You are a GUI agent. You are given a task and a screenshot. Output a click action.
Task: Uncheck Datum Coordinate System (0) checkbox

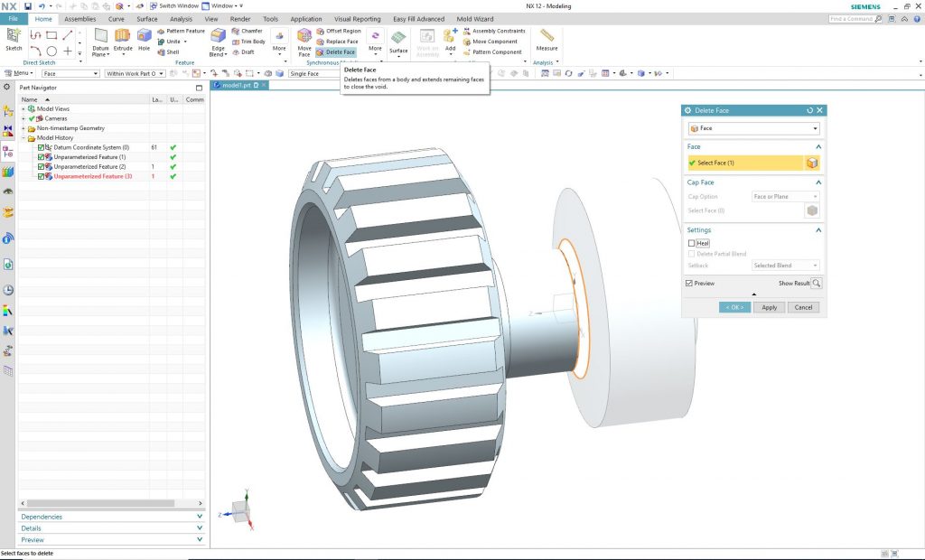[42, 147]
